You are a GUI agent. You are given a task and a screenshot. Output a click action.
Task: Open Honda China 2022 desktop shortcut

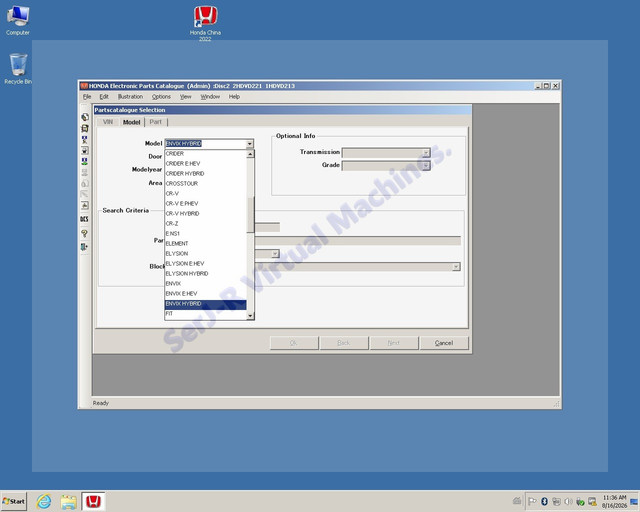205,24
